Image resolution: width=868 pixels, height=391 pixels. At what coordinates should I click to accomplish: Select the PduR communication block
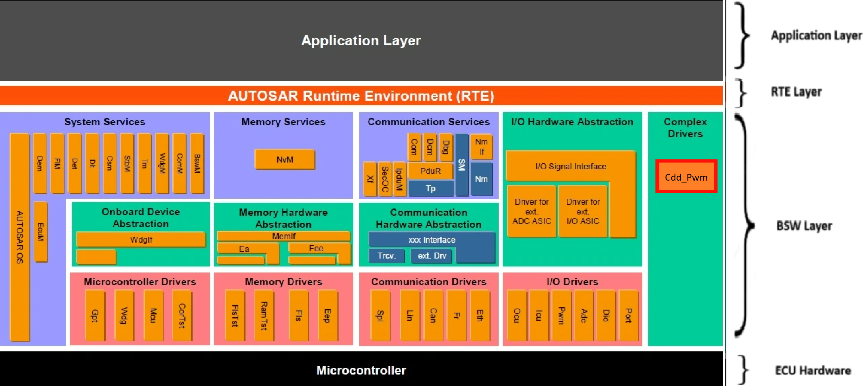pos(430,171)
